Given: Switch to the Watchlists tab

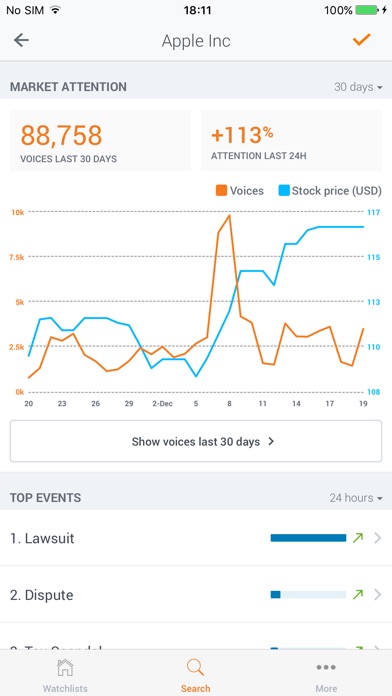Looking at the screenshot, I should 65,675.
